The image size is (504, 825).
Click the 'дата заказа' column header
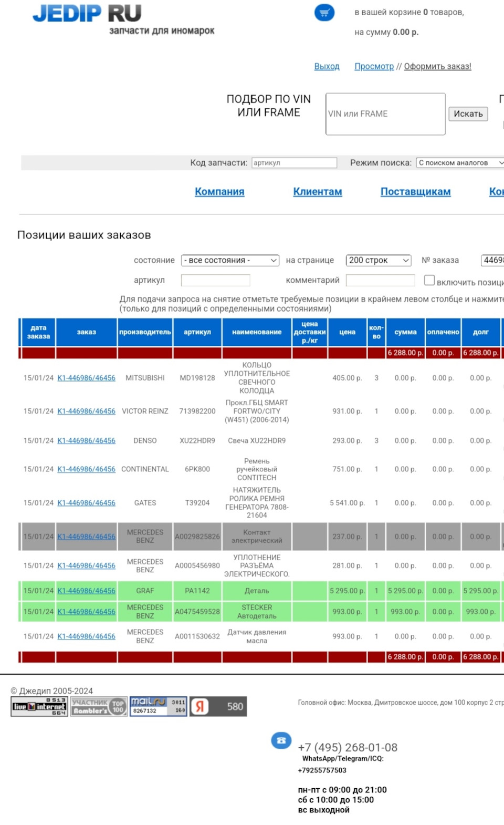coord(38,332)
